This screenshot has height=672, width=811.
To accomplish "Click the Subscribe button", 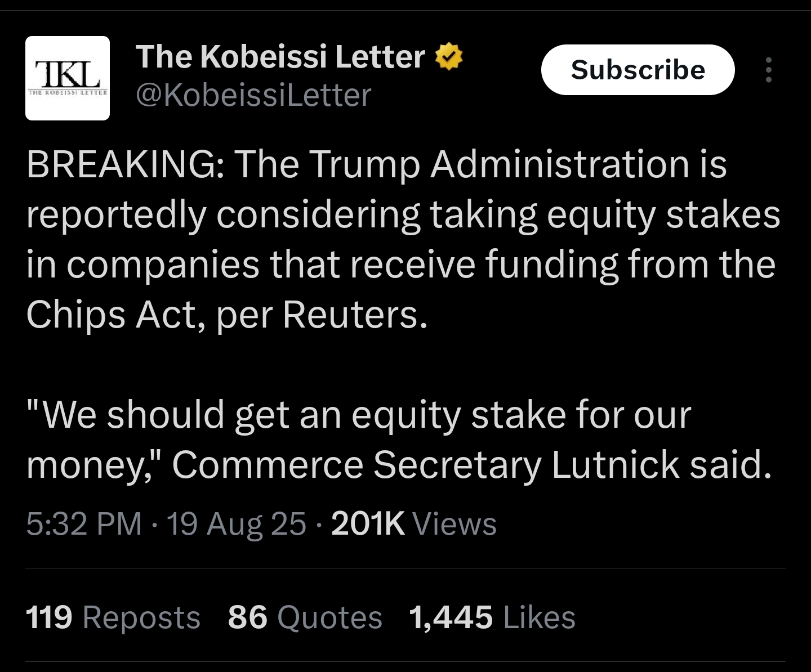I will 638,70.
